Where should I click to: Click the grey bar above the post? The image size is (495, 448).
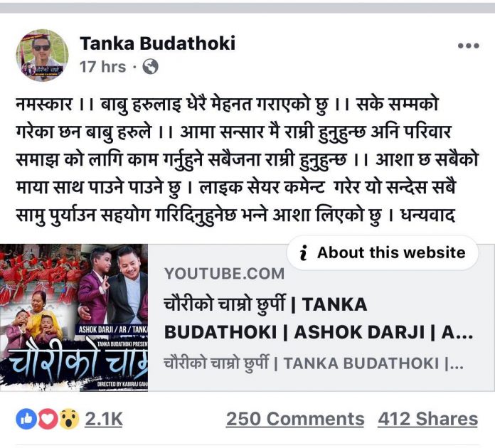[x=247, y=8]
